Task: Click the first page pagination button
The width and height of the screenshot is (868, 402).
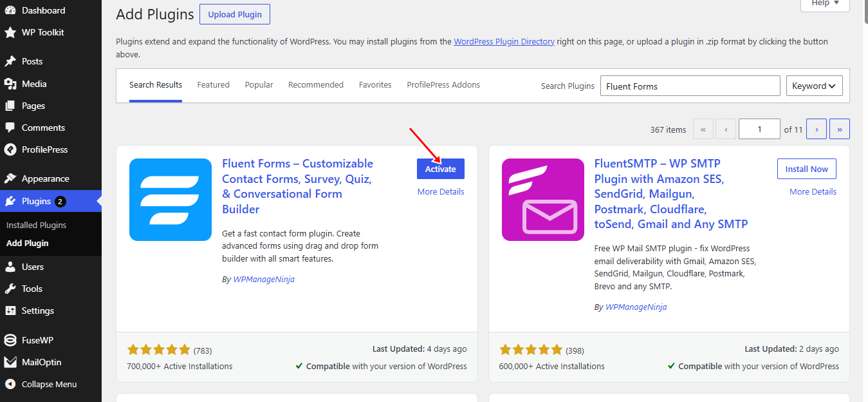Action: tap(703, 129)
